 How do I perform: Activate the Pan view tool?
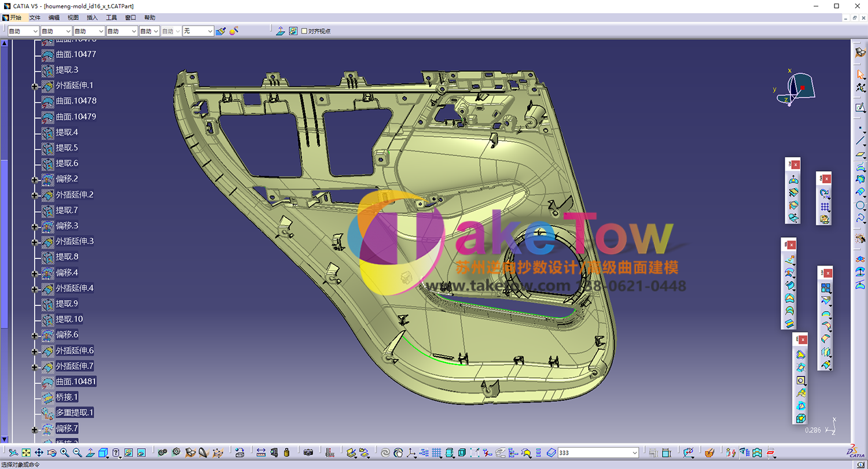[39, 453]
